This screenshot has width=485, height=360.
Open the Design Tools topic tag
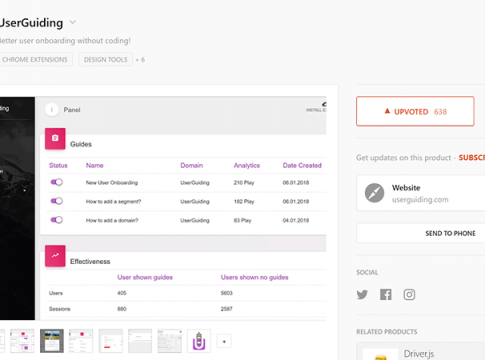click(106, 60)
